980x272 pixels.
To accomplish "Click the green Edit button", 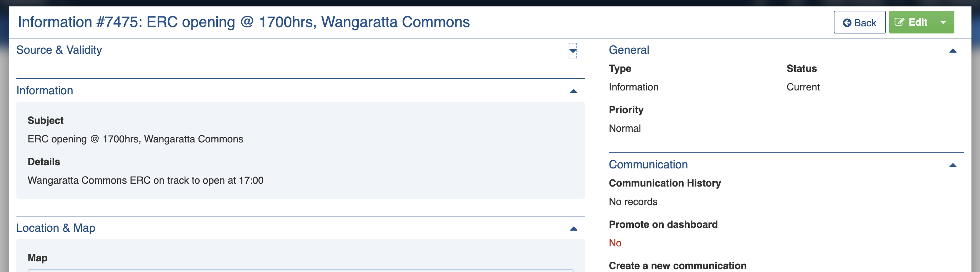I will tap(911, 22).
